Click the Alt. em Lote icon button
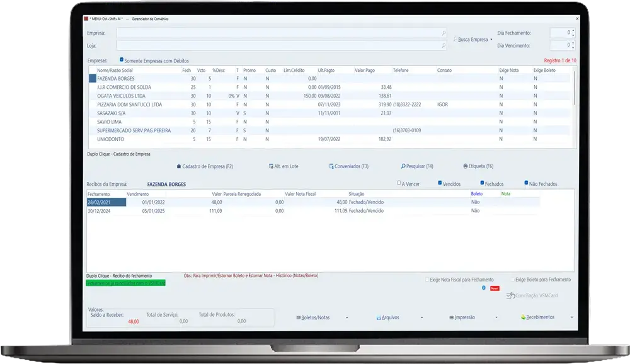Image resolution: width=630 pixels, height=364 pixels. click(x=271, y=166)
